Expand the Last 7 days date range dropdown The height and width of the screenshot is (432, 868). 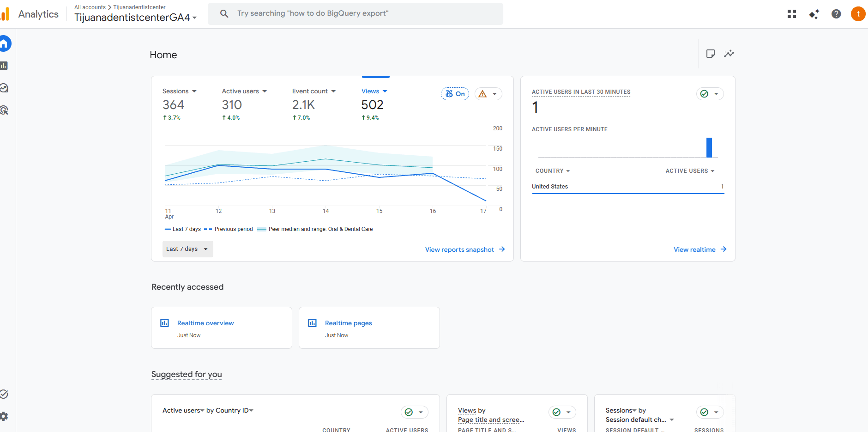[187, 249]
